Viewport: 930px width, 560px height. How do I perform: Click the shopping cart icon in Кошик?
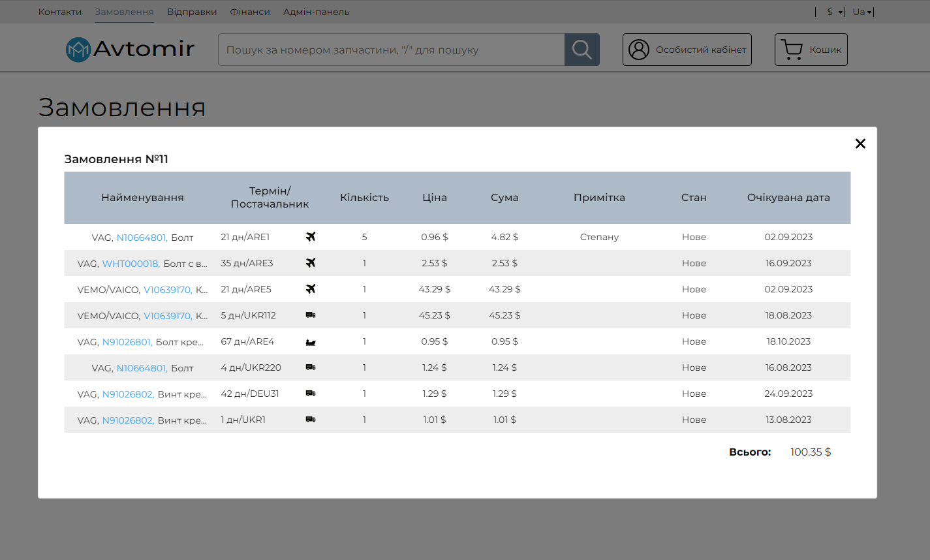792,50
